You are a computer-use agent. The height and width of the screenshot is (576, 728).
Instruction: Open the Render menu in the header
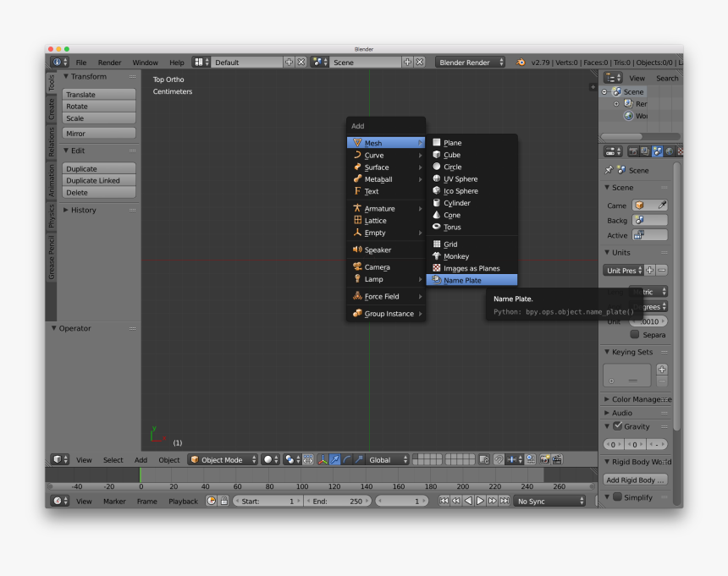click(109, 62)
